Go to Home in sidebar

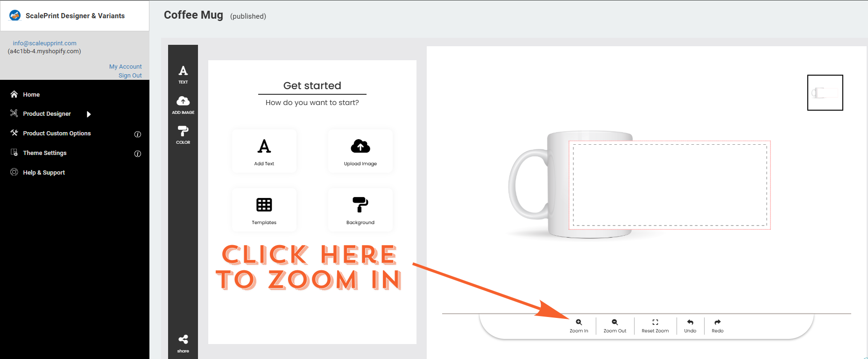click(31, 94)
